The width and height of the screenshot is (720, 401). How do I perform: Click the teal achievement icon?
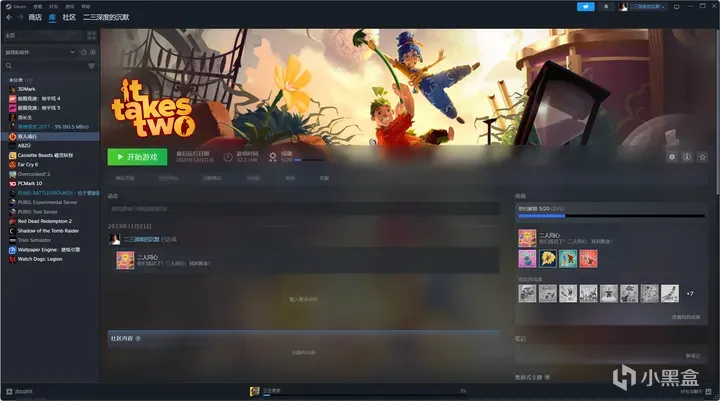(568, 259)
